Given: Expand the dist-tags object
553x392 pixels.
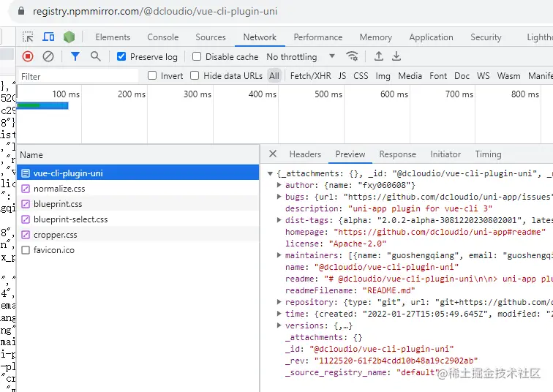Looking at the screenshot, I should 279,220.
